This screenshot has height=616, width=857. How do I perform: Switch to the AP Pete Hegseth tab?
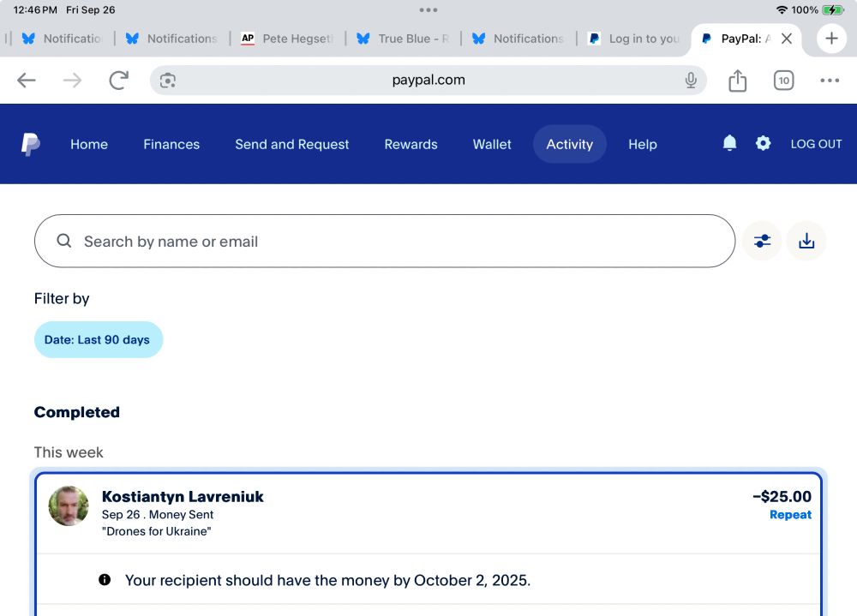tap(287, 39)
